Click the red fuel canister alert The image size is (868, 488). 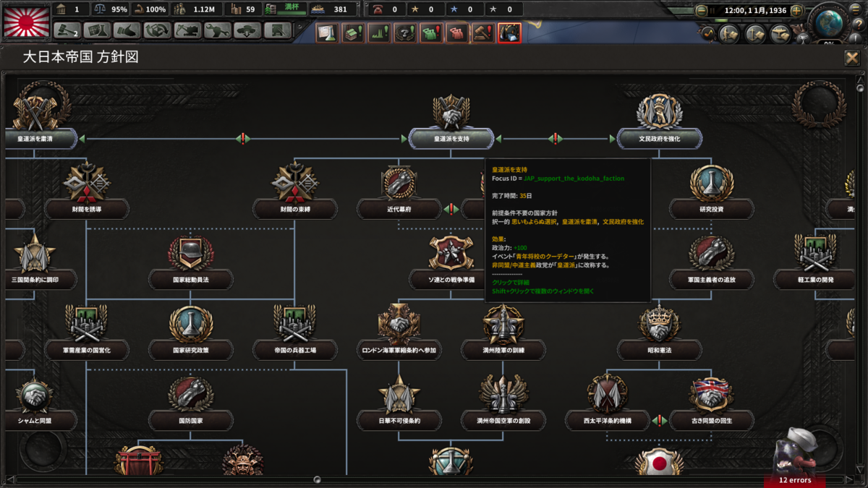coord(457,33)
